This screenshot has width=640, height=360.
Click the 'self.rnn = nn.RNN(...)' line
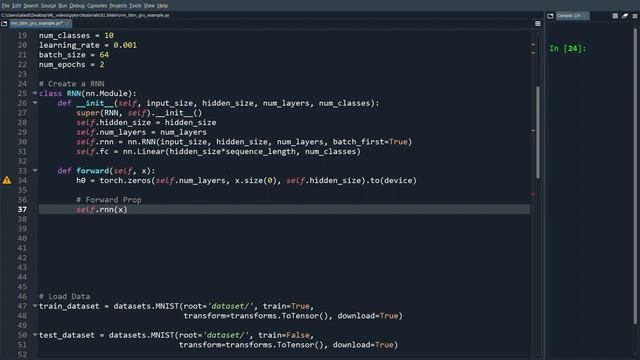pos(244,142)
